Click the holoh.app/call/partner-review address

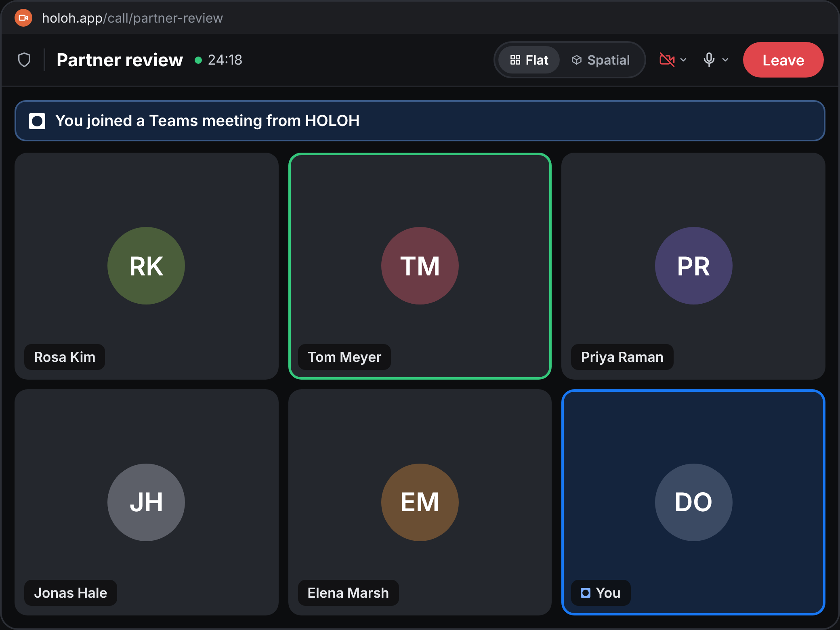tap(132, 18)
